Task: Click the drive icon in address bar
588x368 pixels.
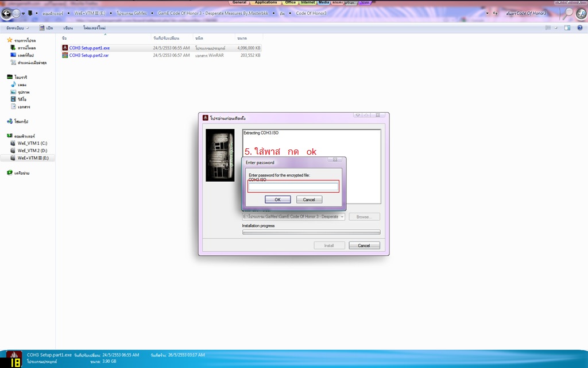Action: [x=30, y=13]
